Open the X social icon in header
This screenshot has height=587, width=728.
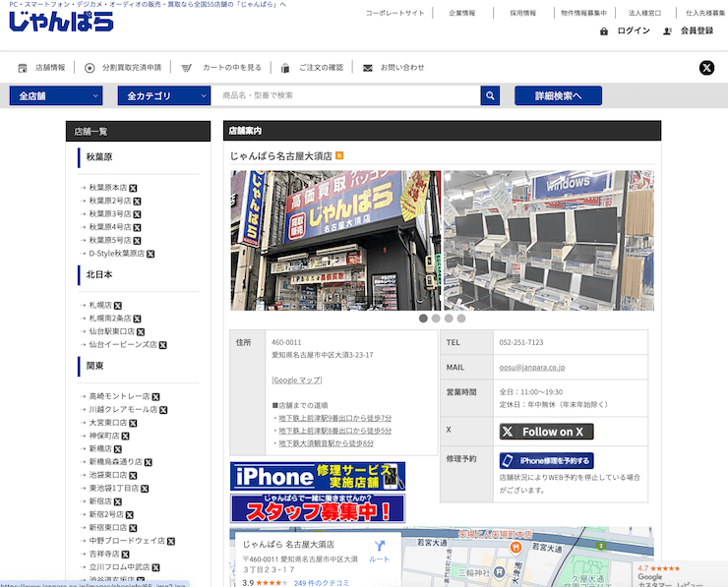click(x=706, y=68)
